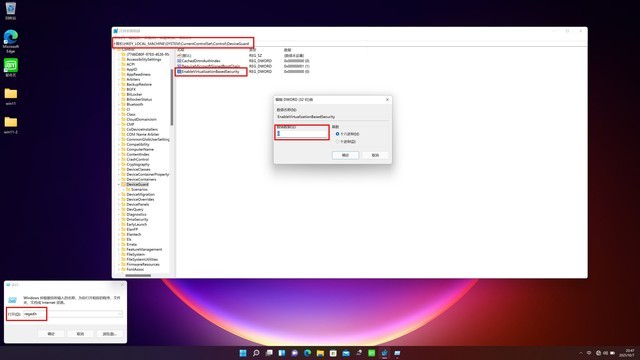Open the Chat icon on the taskbar
Screen dimensions: 640x360
pos(294,353)
